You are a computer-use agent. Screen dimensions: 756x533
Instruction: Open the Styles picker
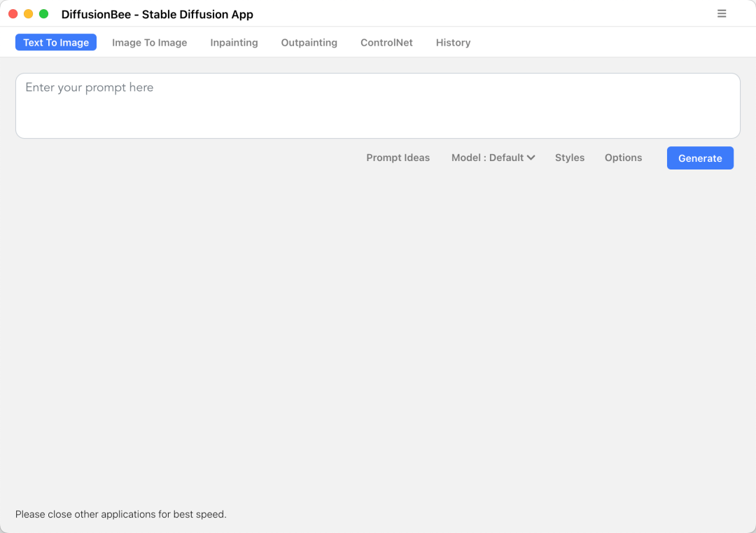click(x=569, y=158)
